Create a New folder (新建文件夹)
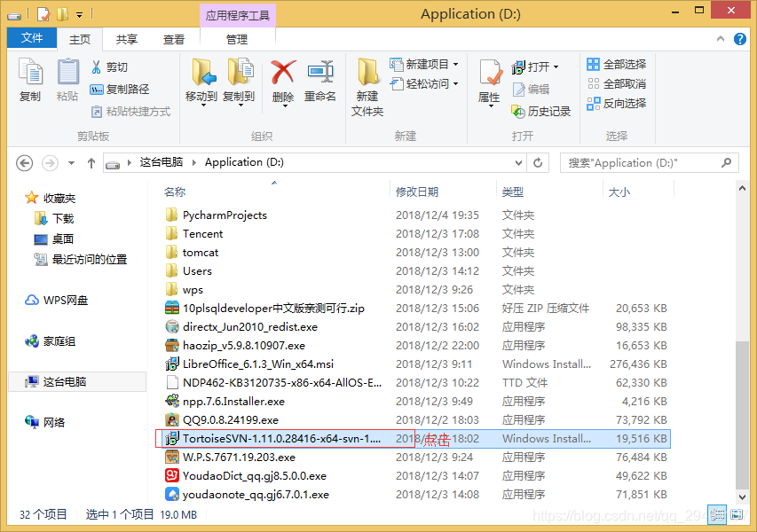 (367, 87)
